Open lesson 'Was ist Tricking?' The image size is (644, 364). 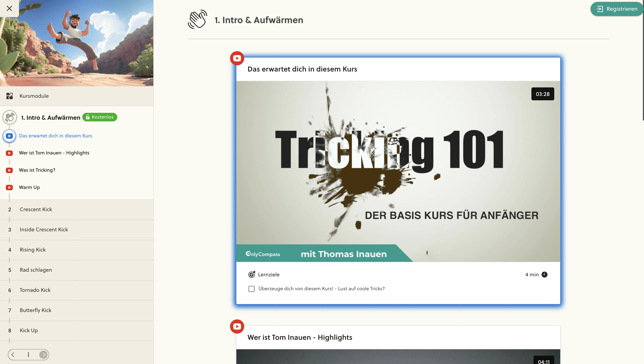[x=37, y=170]
